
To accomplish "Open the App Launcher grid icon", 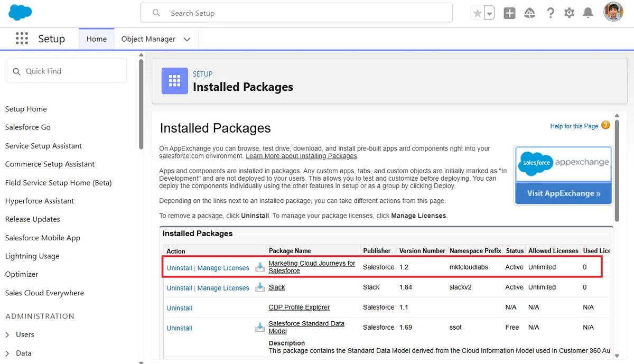I will click(22, 39).
